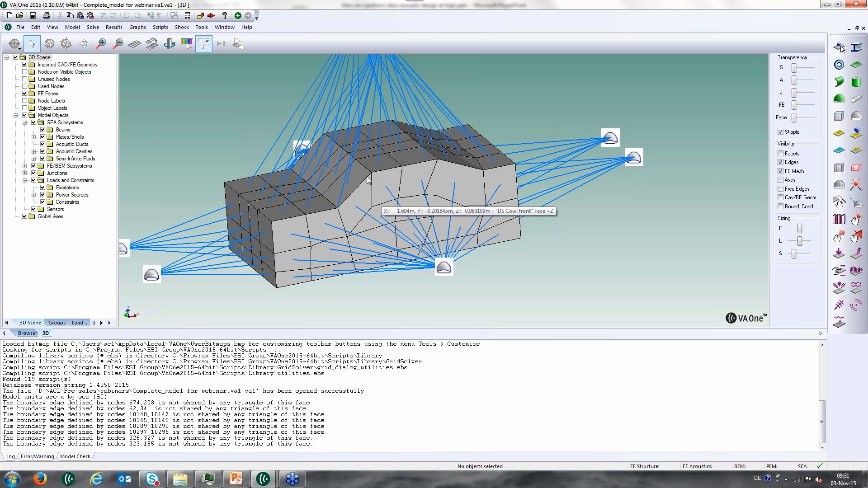Save the model with floppy icon
This screenshot has height=488, width=868.
point(33,15)
